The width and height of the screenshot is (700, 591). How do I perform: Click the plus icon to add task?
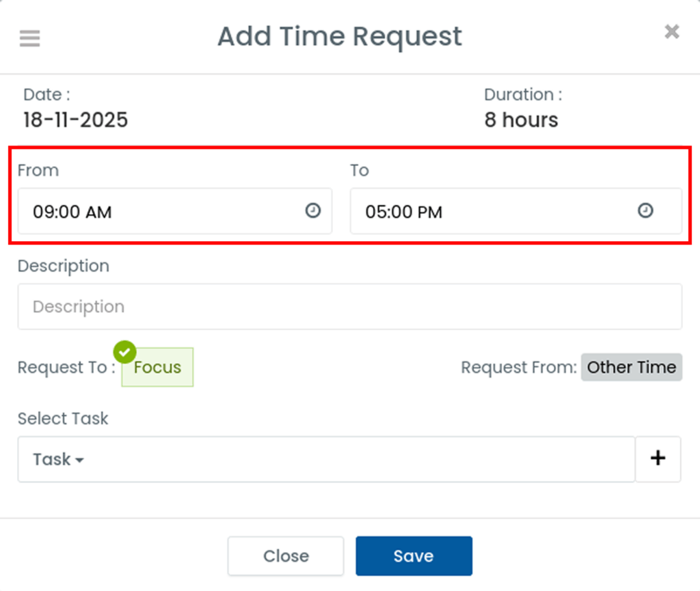[x=658, y=459]
